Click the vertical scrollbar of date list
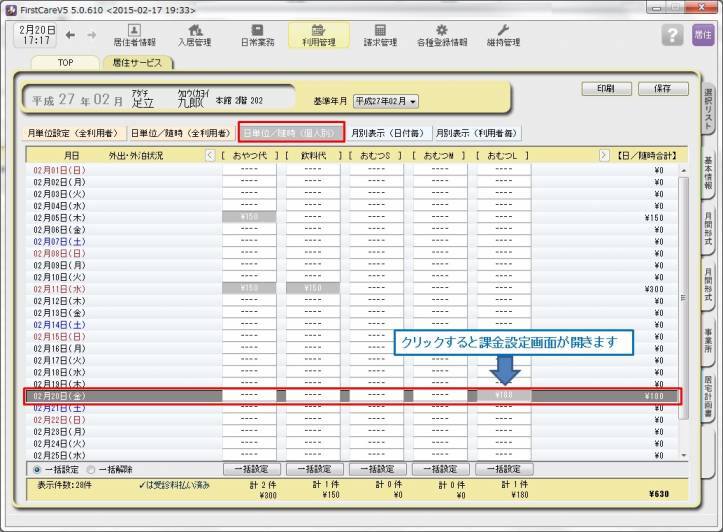Viewport: 723px width, 532px height. click(685, 300)
